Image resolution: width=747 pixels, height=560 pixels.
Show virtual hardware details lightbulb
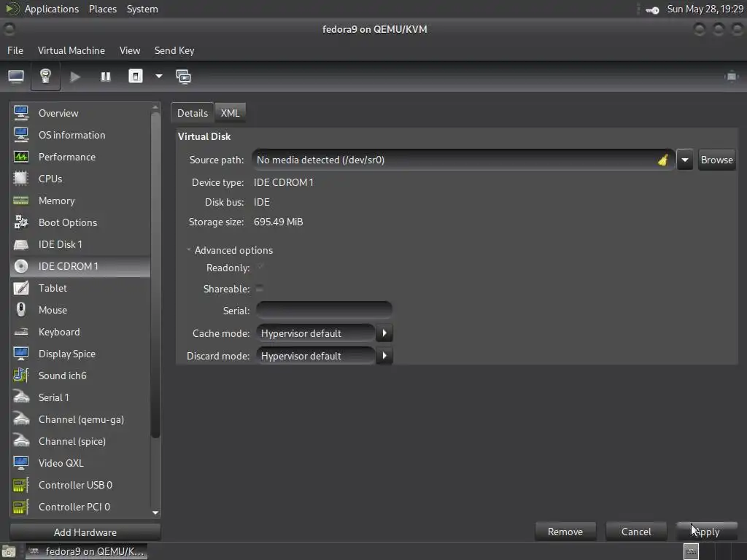coord(45,76)
